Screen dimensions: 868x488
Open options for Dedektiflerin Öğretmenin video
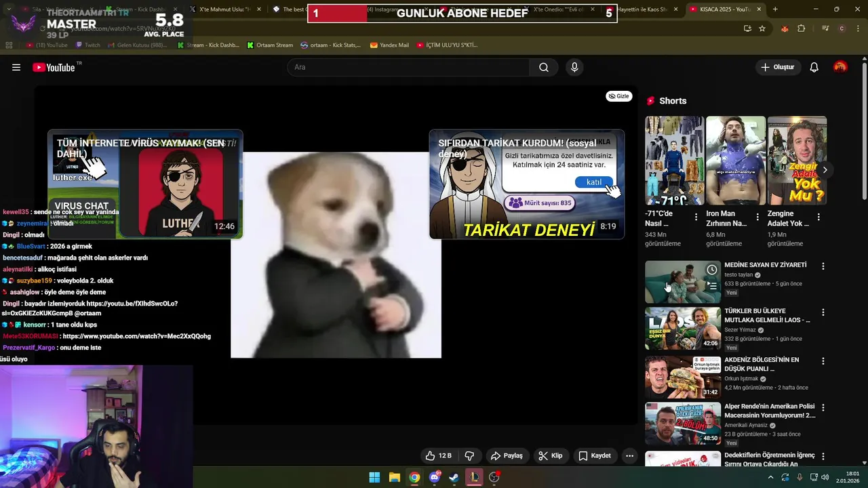823,457
